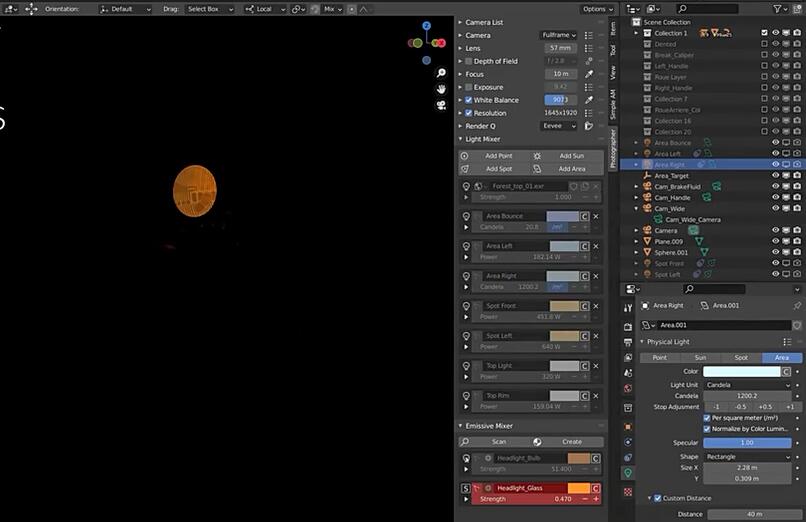Open Physical Light presets list icon
806x522 pixels.
[787, 342]
